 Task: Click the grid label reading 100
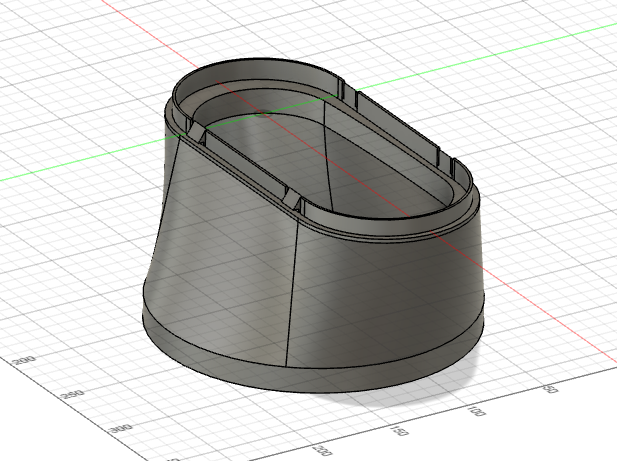pyautogui.click(x=476, y=411)
